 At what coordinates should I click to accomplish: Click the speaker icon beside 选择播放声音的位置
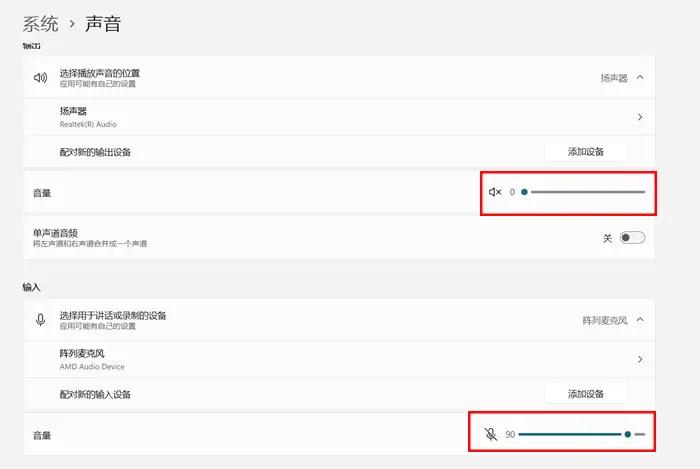pos(40,77)
